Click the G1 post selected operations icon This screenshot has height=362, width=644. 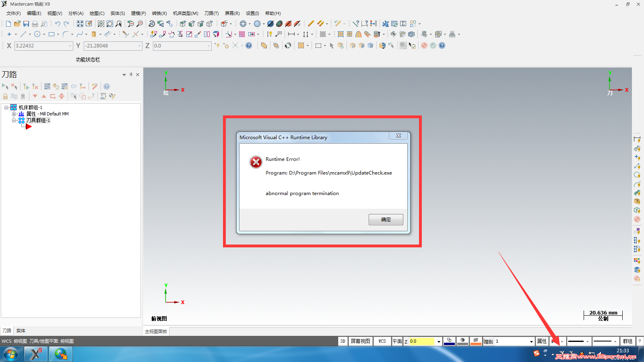[74, 86]
